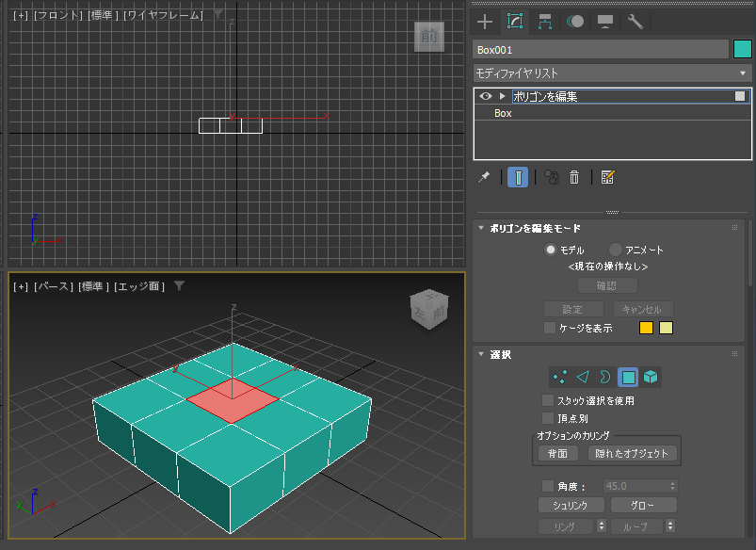The image size is (756, 550).
Task: Open the Hierarchy panel tab
Action: click(545, 22)
